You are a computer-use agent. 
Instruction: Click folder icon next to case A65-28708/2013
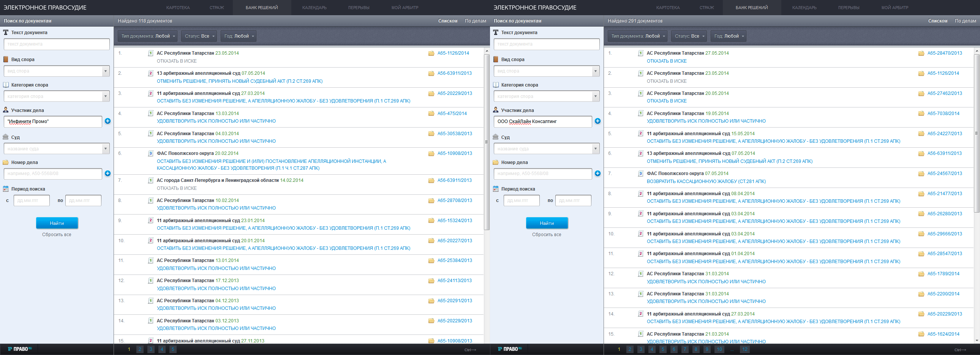click(431, 200)
